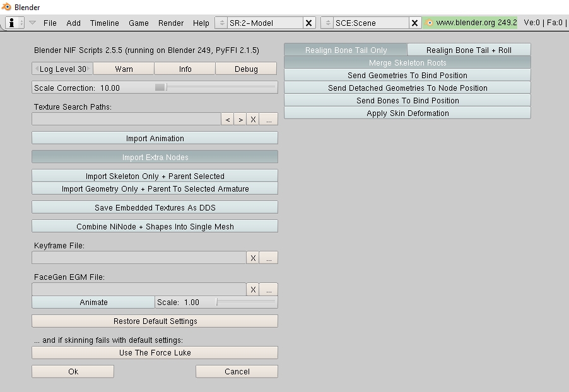Cancel the import dialog
This screenshot has height=392, width=569.
[237, 371]
